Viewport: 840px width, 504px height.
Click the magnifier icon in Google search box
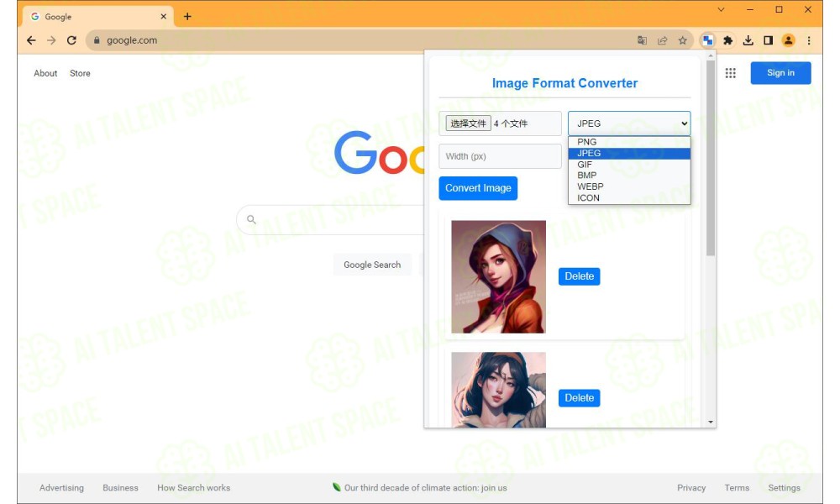(251, 219)
